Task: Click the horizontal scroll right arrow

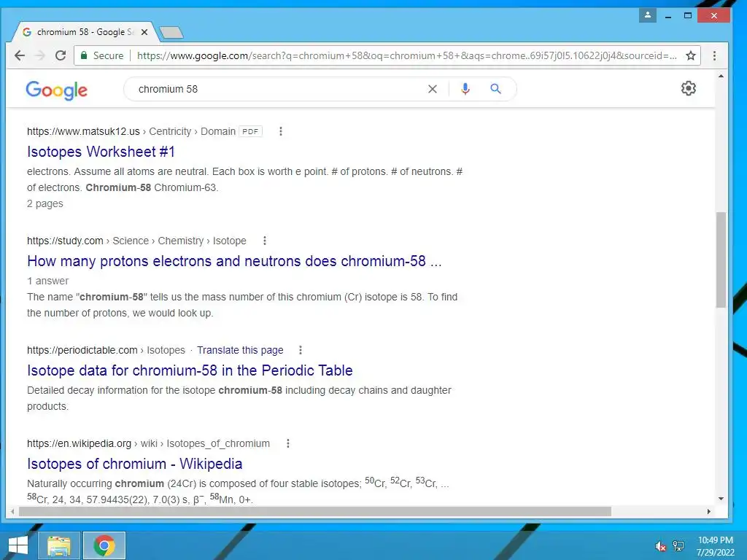Action: tap(709, 511)
